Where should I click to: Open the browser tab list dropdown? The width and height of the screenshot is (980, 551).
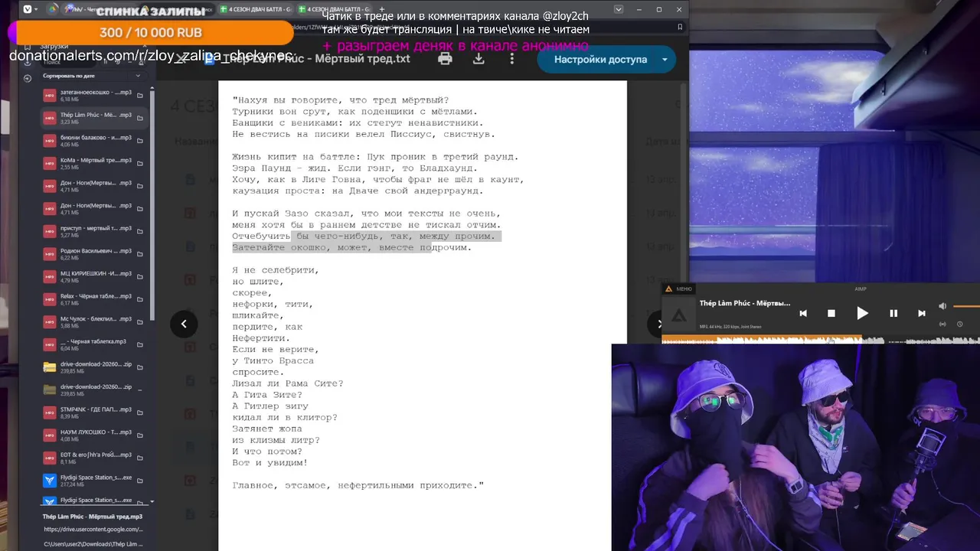point(619,9)
